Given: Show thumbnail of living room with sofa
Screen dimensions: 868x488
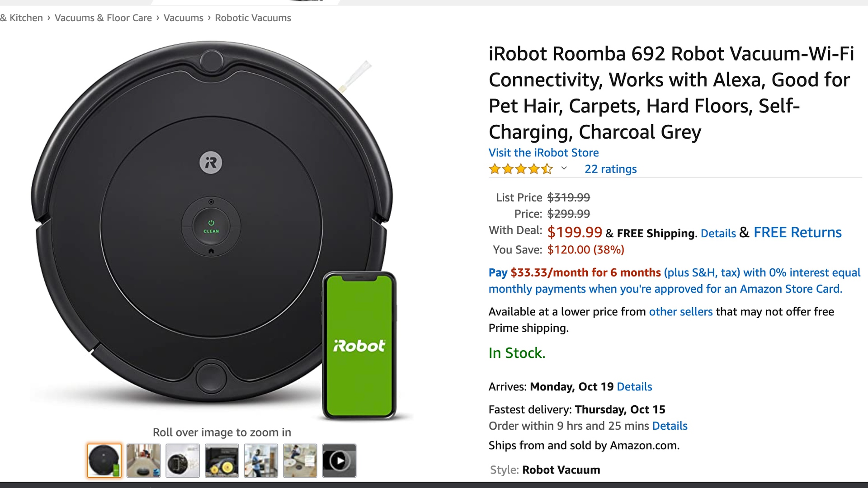Looking at the screenshot, I should (x=300, y=460).
